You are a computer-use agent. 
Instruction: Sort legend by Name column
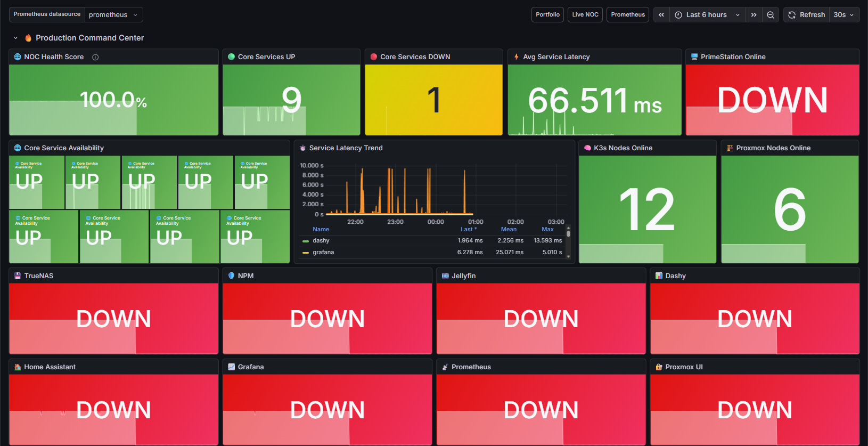point(321,230)
